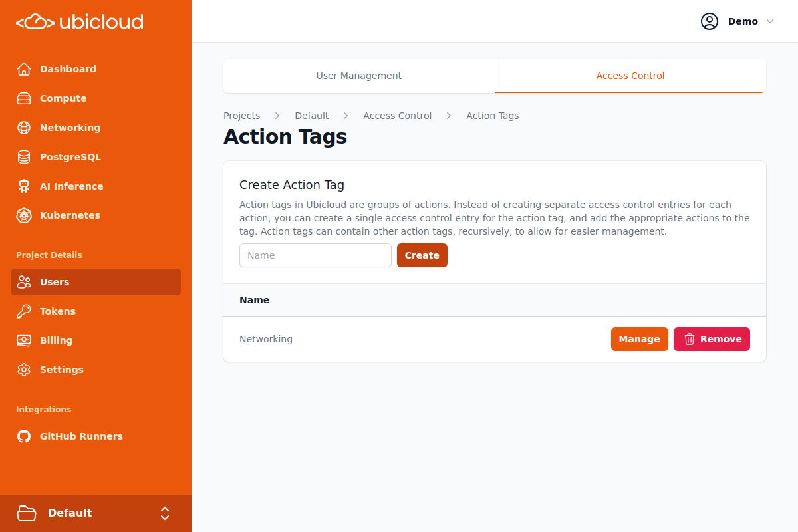Image resolution: width=798 pixels, height=532 pixels.
Task: Click the Action Tags breadcrumb
Action: tap(493, 116)
